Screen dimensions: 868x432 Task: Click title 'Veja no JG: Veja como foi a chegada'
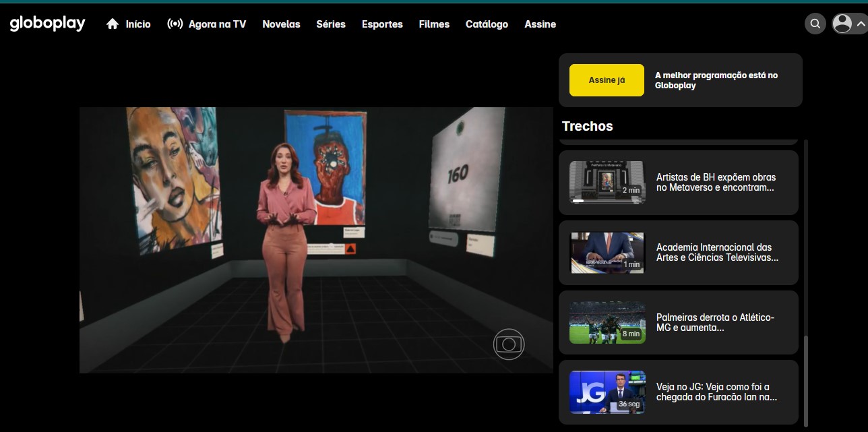pyautogui.click(x=716, y=392)
